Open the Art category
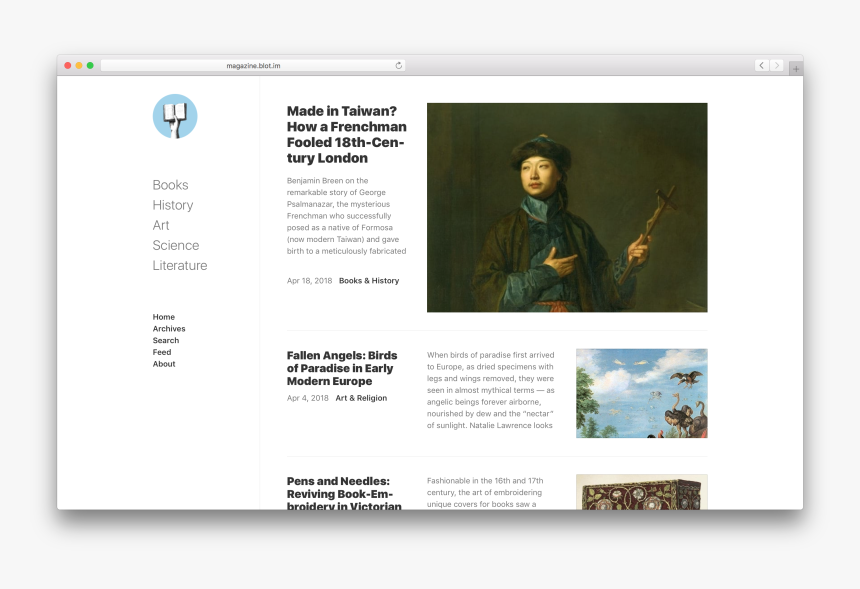 point(161,225)
